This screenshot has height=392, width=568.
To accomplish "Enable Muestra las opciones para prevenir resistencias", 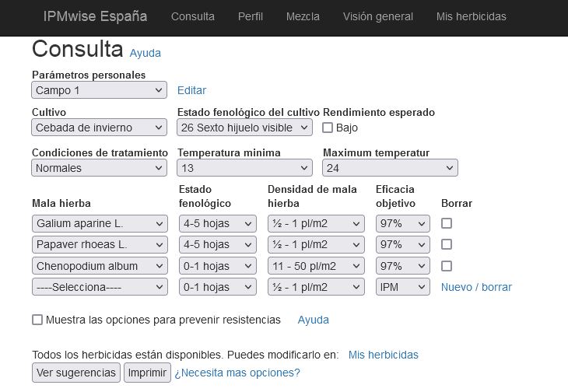I will pyautogui.click(x=37, y=320).
